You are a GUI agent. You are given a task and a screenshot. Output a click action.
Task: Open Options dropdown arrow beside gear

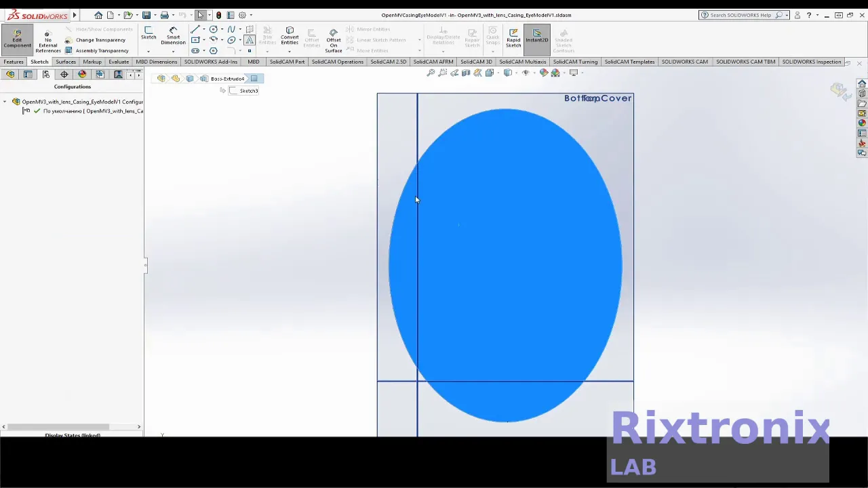click(250, 15)
